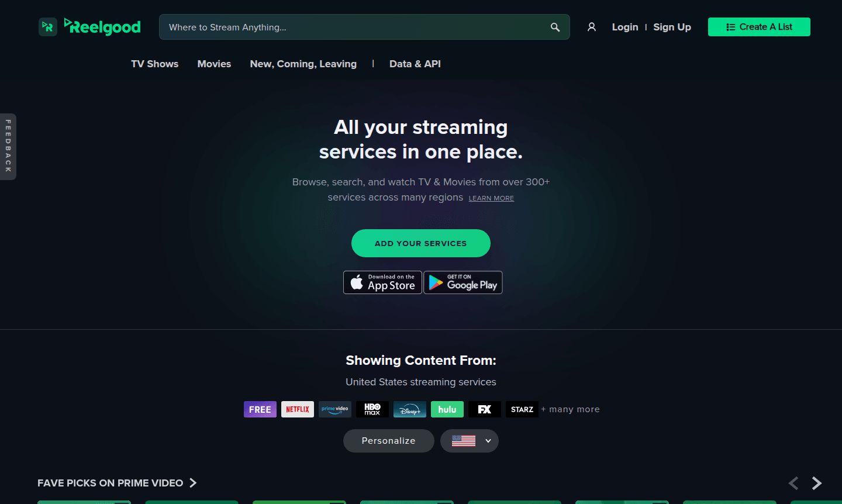Open the user profile icon
The height and width of the screenshot is (504, 842).
(592, 27)
